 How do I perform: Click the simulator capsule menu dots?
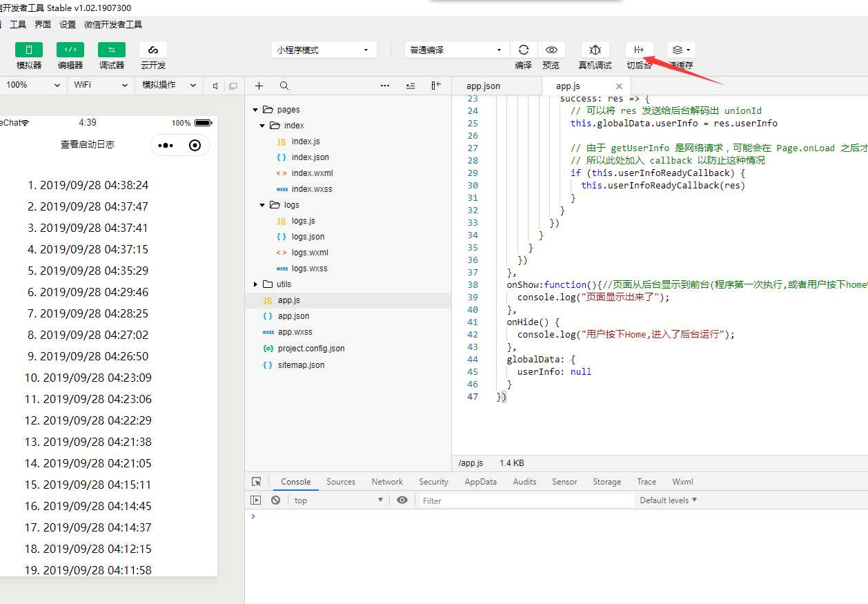click(x=166, y=146)
